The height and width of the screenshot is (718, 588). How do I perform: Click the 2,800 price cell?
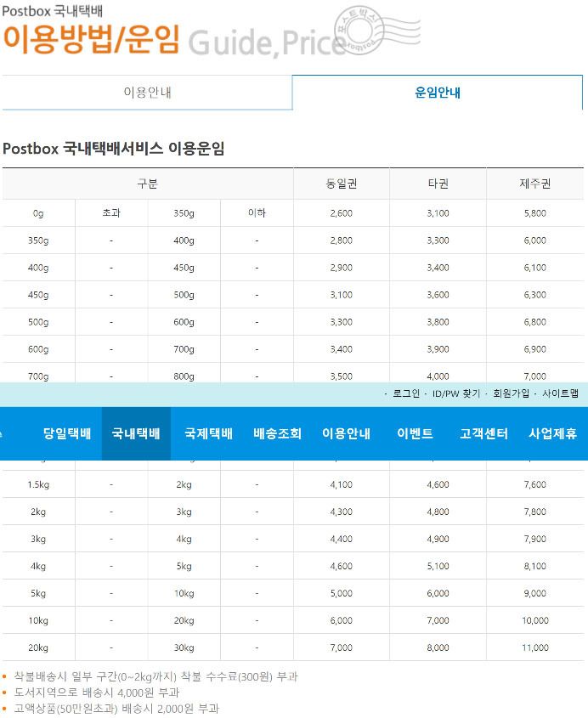(342, 240)
